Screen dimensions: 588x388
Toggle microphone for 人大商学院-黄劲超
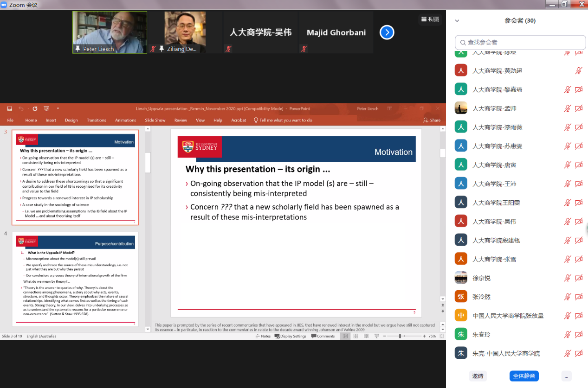point(578,71)
